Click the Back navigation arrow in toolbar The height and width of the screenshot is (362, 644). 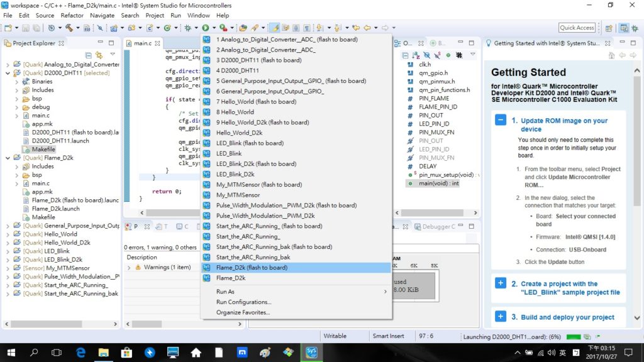(367, 28)
